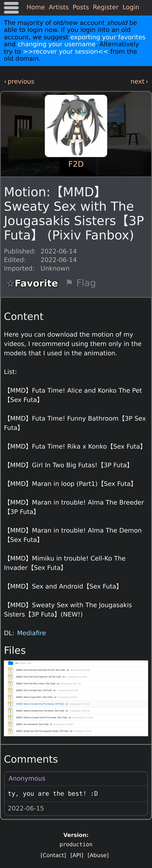This screenshot has height=868, width=152.
Task: Go to the Artists page
Action: (59, 7)
